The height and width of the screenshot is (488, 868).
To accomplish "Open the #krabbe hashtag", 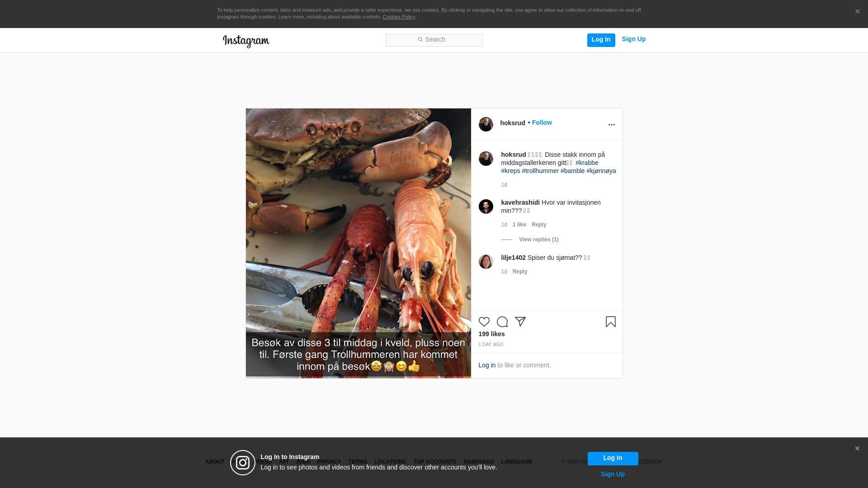I will (x=587, y=163).
